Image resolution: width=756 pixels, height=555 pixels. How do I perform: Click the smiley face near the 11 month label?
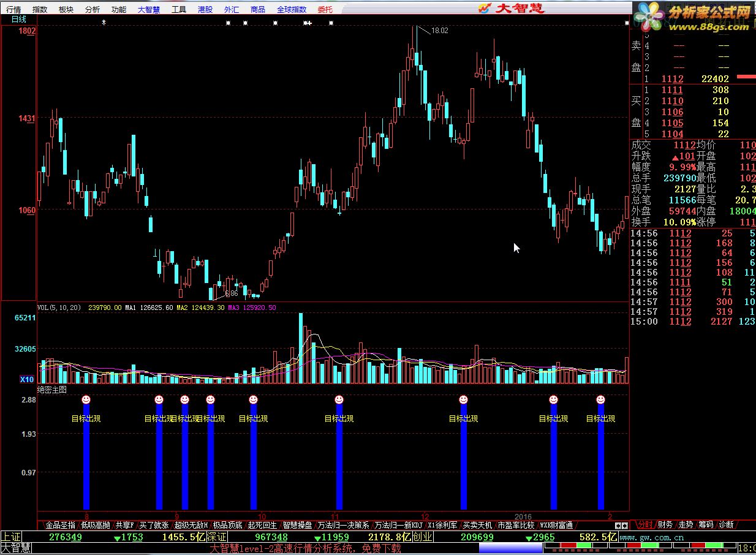339,399
